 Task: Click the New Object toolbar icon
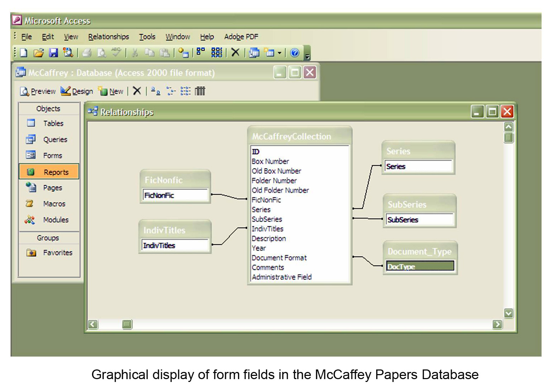coord(269,53)
